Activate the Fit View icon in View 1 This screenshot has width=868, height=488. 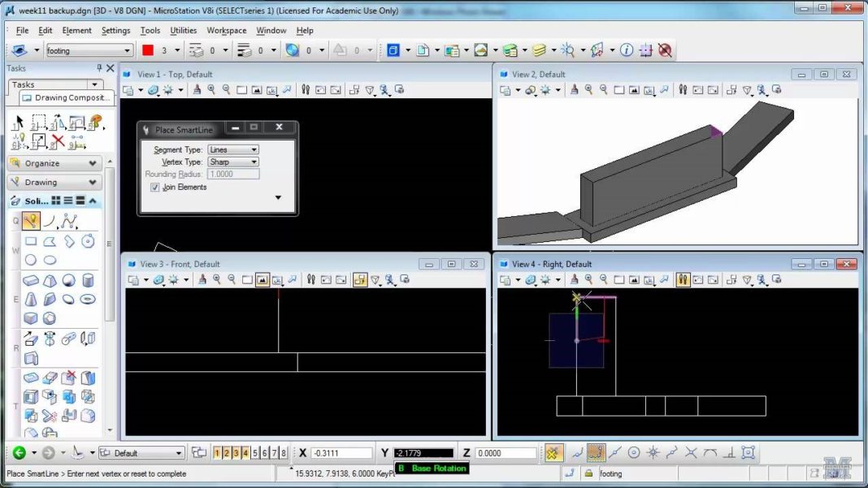pos(257,90)
